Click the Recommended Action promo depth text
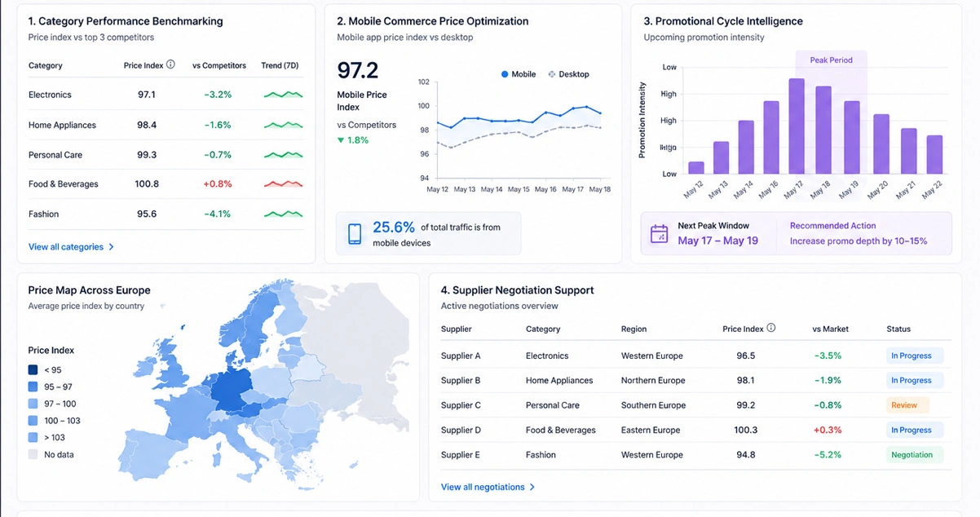This screenshot has height=517, width=980. click(859, 241)
